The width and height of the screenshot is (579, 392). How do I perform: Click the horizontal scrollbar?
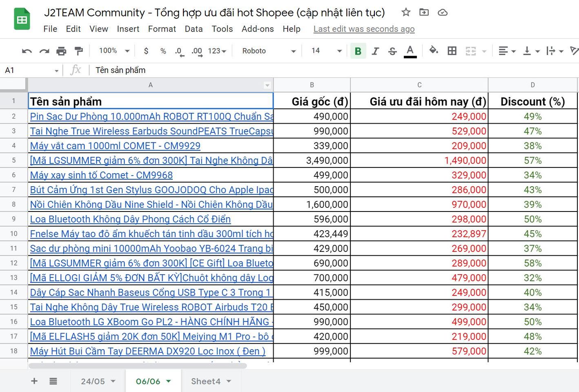coord(138,365)
